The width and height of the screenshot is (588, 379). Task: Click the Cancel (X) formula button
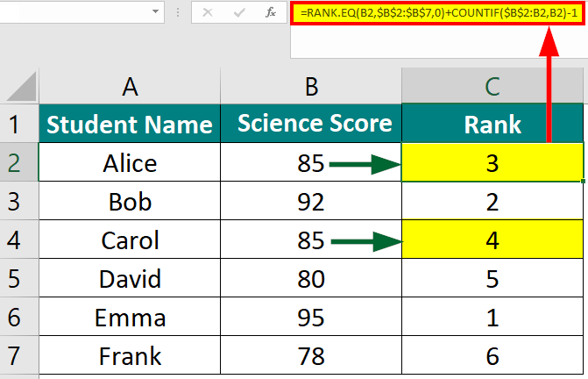point(208,13)
